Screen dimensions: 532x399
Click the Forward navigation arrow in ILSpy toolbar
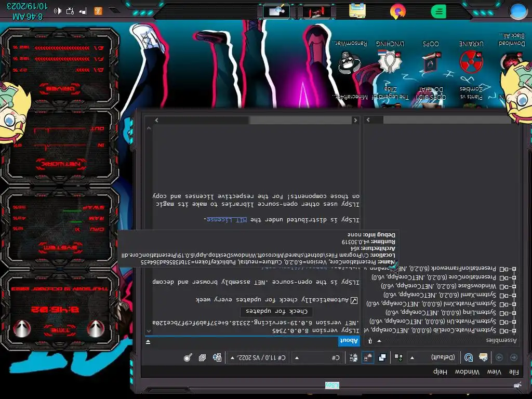[x=499, y=357]
